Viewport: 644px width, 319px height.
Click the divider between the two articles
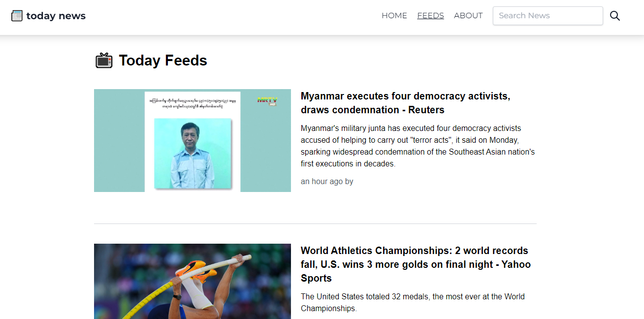click(315, 223)
